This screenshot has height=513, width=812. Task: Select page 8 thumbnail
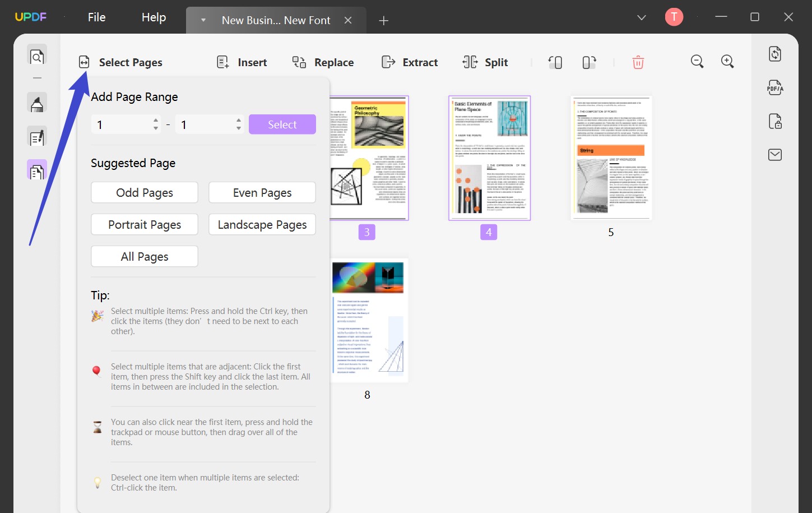(369, 321)
